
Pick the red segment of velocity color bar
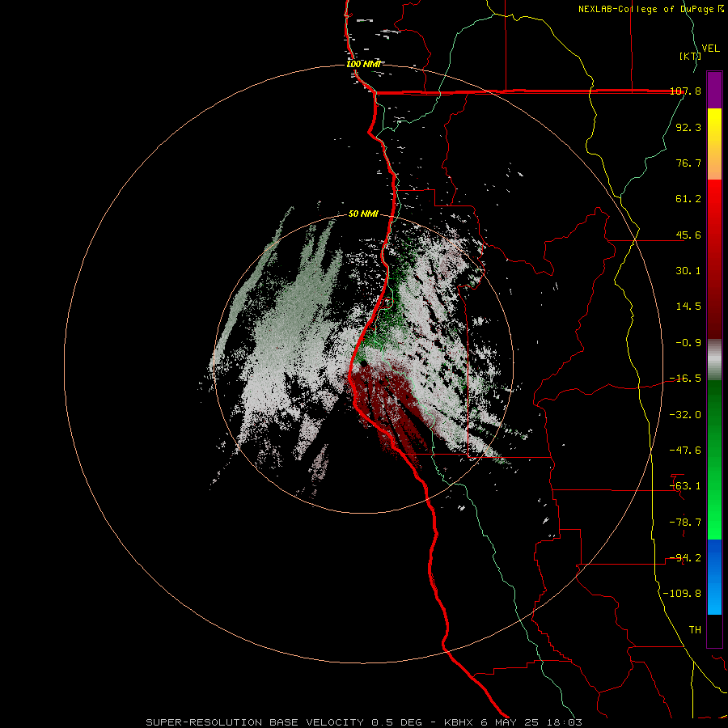point(714,259)
